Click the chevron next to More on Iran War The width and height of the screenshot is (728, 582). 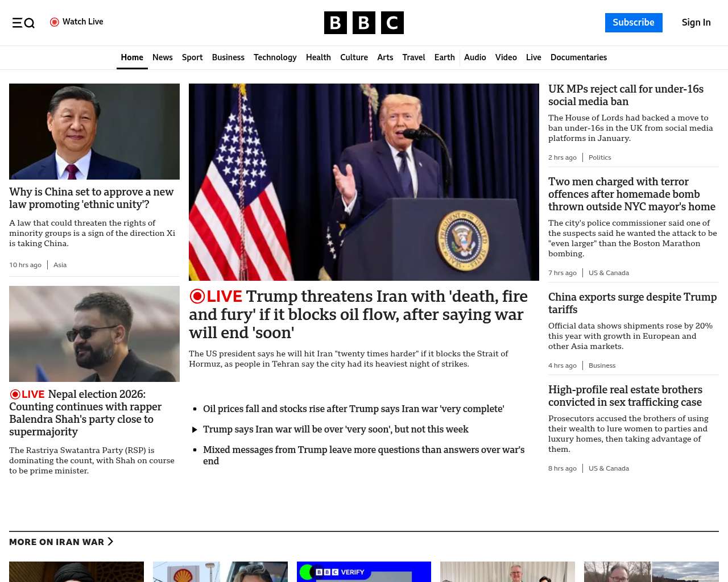110,542
